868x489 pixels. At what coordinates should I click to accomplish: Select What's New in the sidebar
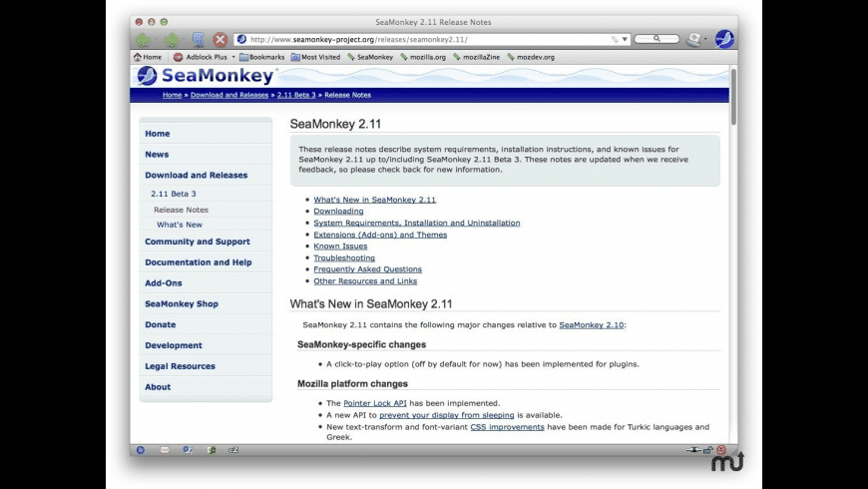[180, 225]
